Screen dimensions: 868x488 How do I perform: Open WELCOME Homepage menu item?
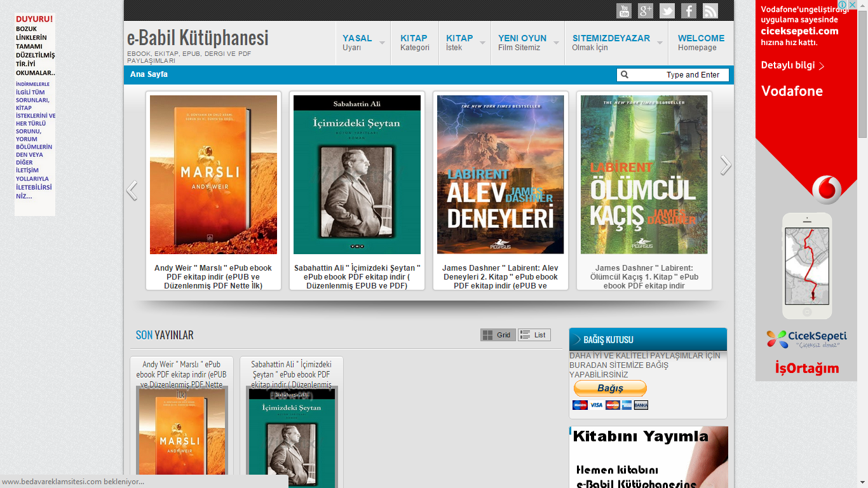point(701,43)
